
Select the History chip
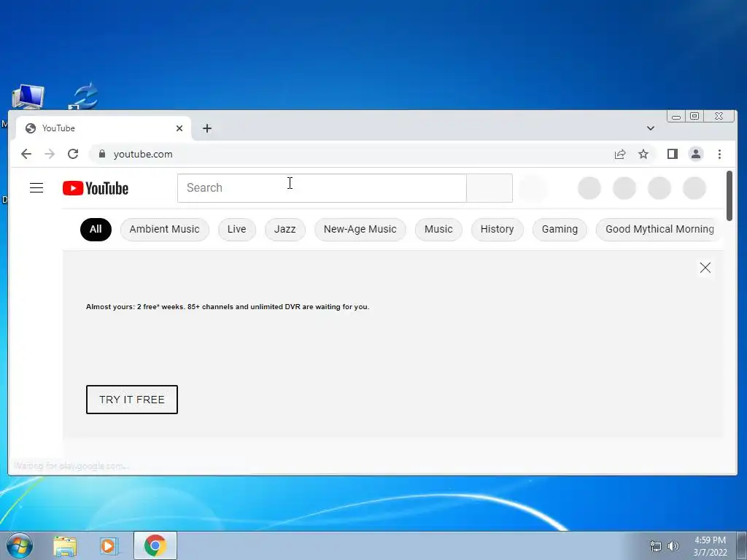497,230
